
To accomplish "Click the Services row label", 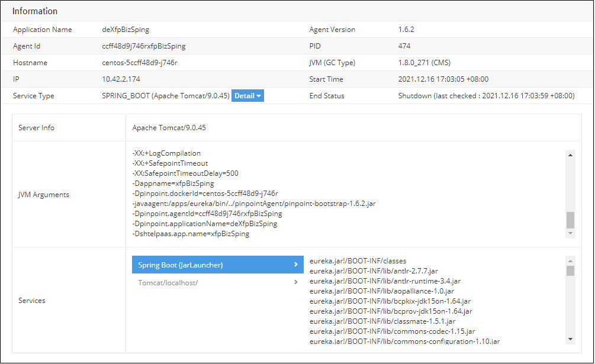I will click(x=32, y=301).
